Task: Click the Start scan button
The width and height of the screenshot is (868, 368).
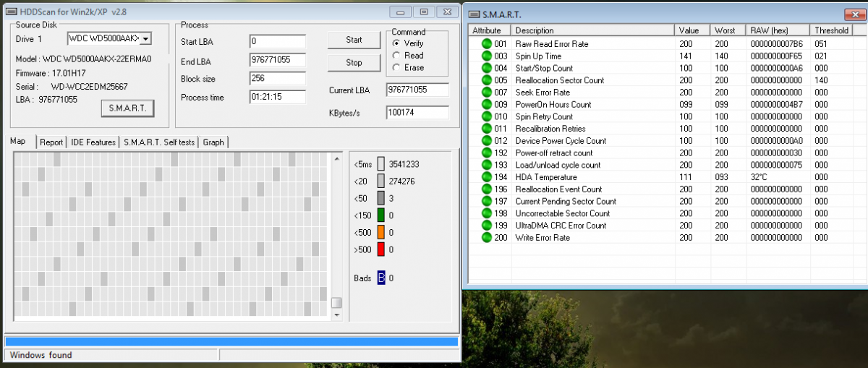Action: tap(354, 40)
